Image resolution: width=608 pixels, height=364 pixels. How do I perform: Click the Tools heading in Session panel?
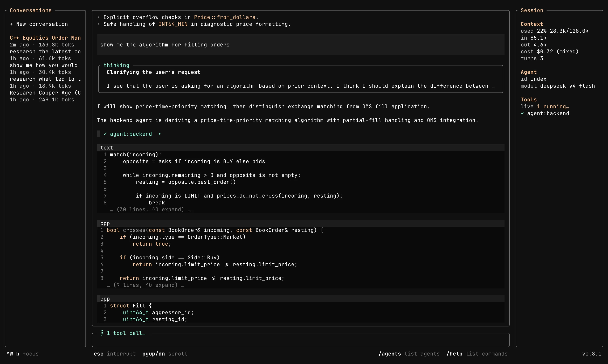click(x=529, y=100)
